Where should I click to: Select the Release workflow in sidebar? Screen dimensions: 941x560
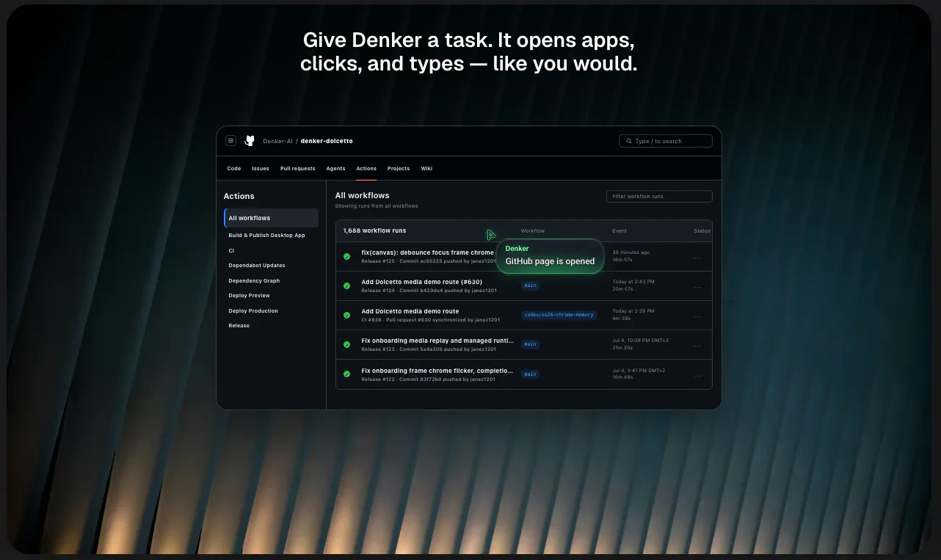point(239,326)
